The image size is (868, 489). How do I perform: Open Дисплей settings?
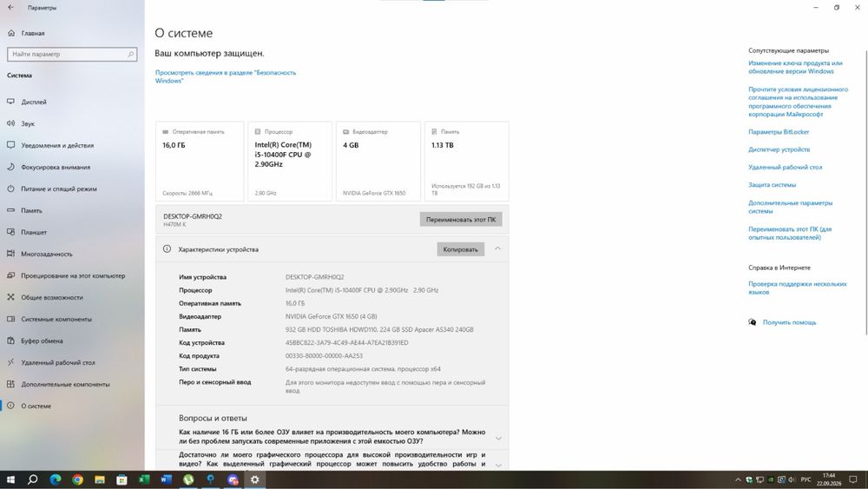pyautogui.click(x=34, y=102)
